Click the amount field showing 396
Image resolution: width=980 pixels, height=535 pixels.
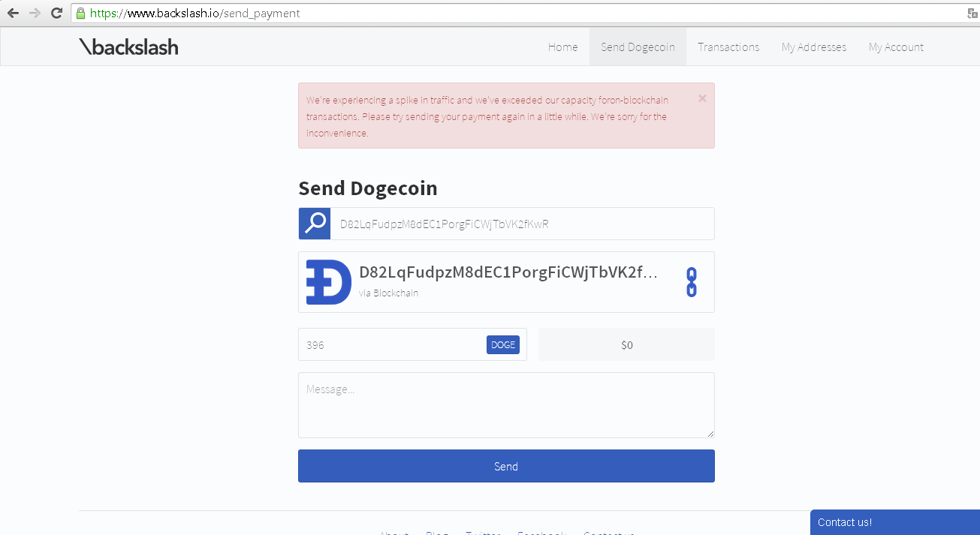point(390,345)
